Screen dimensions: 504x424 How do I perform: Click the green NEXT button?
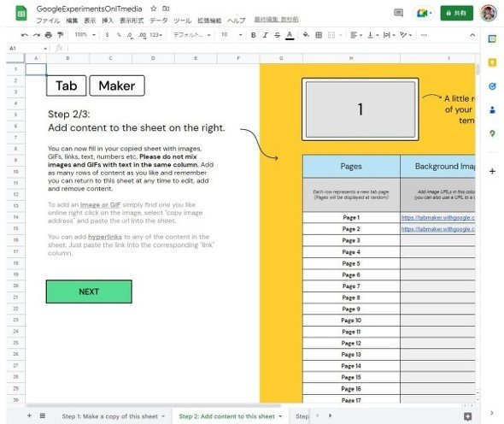[89, 291]
